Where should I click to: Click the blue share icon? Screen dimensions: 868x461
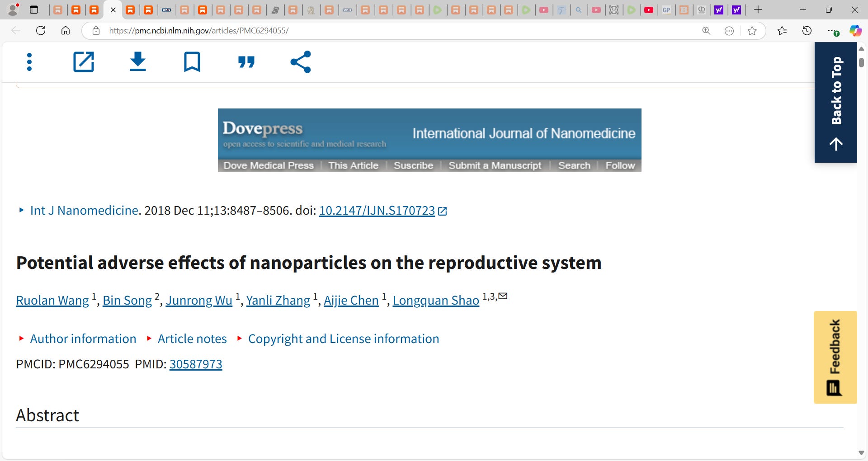point(301,62)
